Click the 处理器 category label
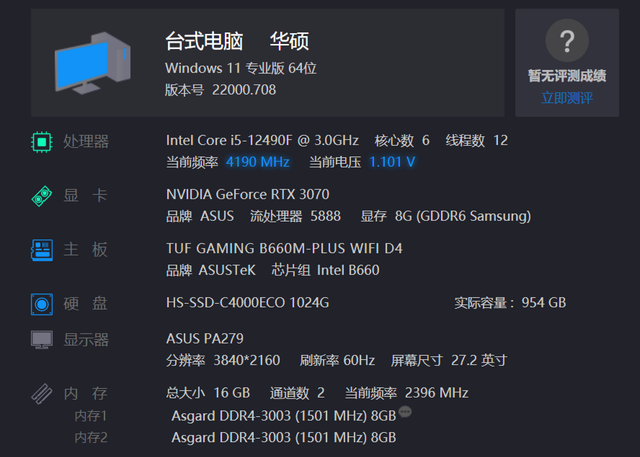The image size is (640, 457). [x=86, y=142]
